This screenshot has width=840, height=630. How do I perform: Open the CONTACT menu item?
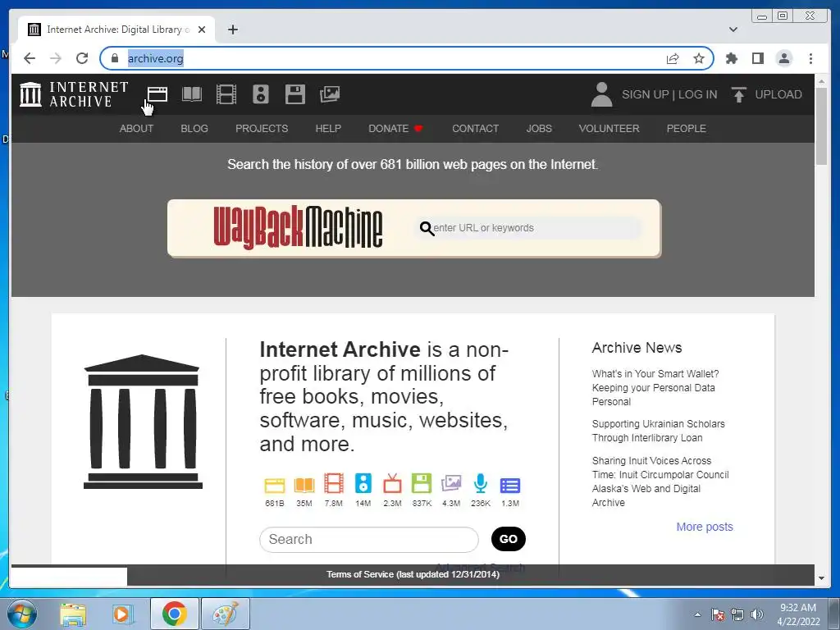(476, 129)
